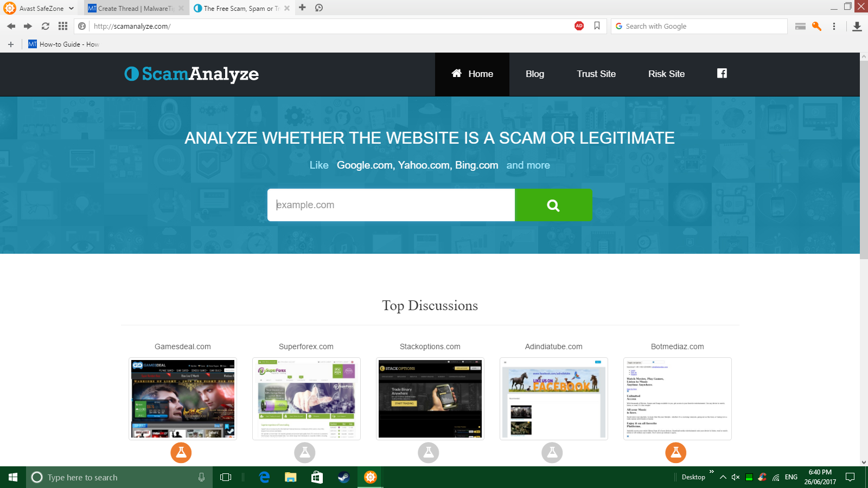
Task: Bookmark this page with the bookmark icon
Action: coord(597,26)
